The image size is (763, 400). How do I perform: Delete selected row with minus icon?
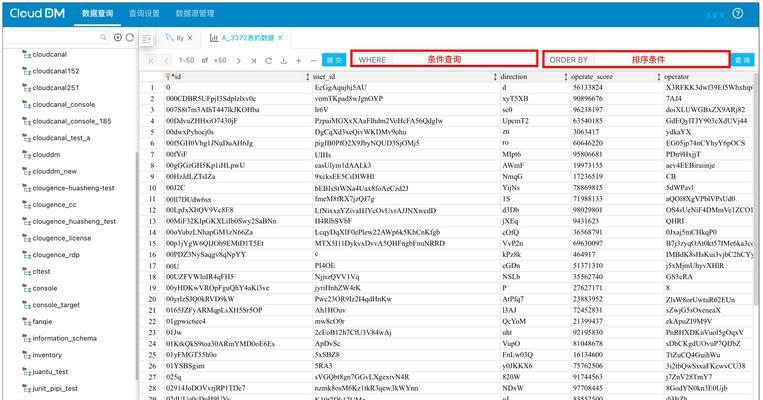pos(313,60)
